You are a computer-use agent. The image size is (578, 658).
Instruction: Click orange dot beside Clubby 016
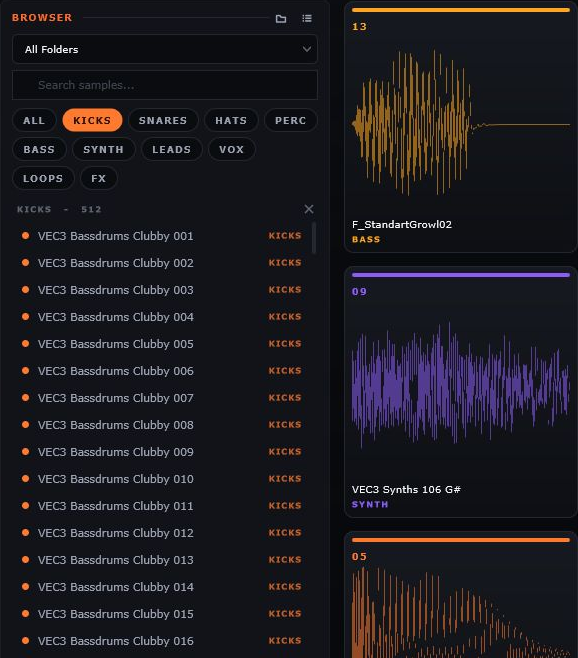(26, 640)
